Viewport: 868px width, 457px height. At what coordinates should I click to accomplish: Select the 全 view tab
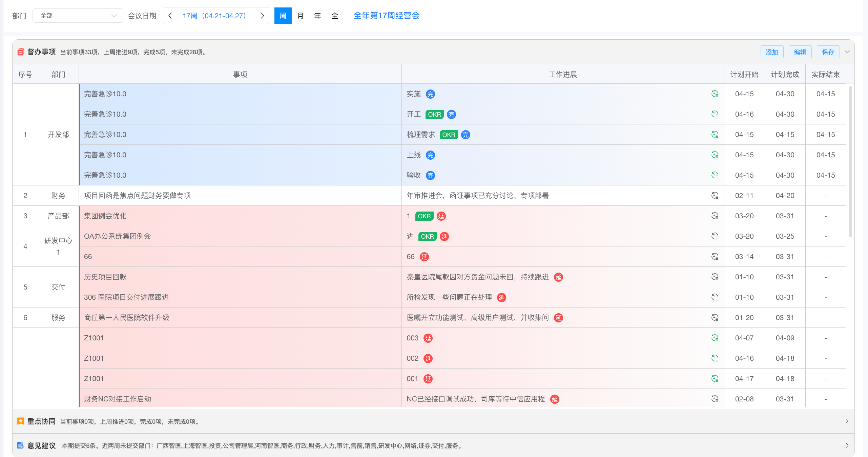point(335,16)
